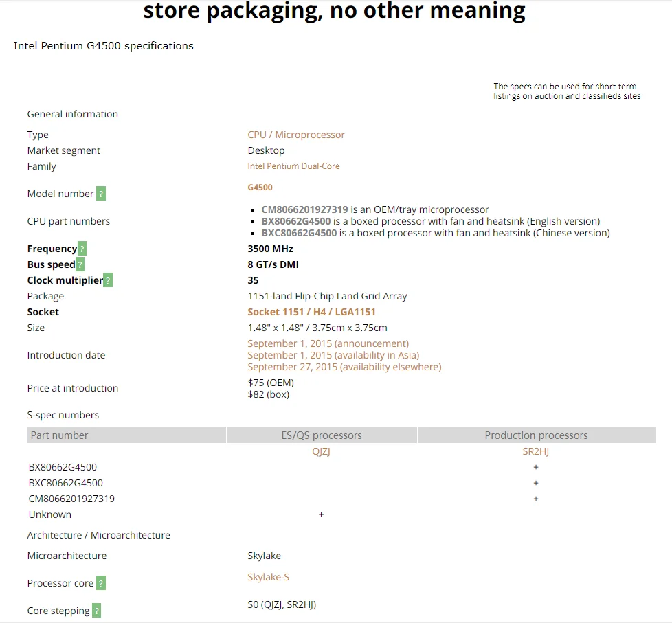The width and height of the screenshot is (672, 623).
Task: Click the Part number column header
Action: tap(127, 435)
